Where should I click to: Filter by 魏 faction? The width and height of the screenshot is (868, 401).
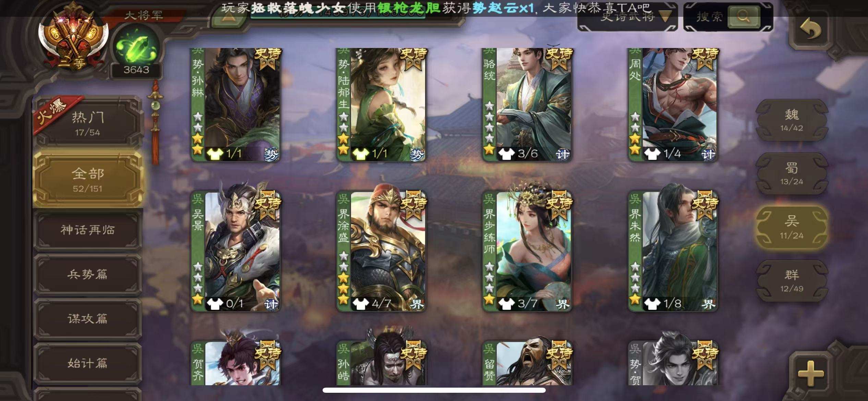coord(792,120)
